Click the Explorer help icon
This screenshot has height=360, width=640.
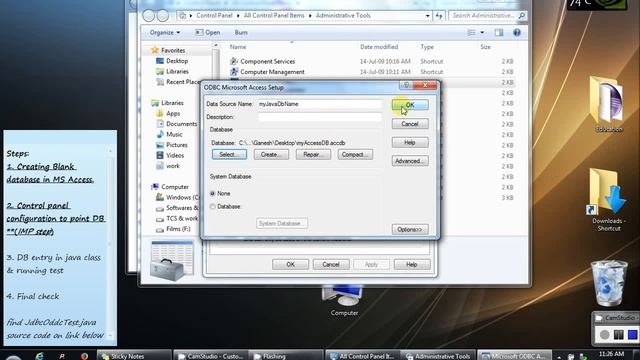pos(517,32)
